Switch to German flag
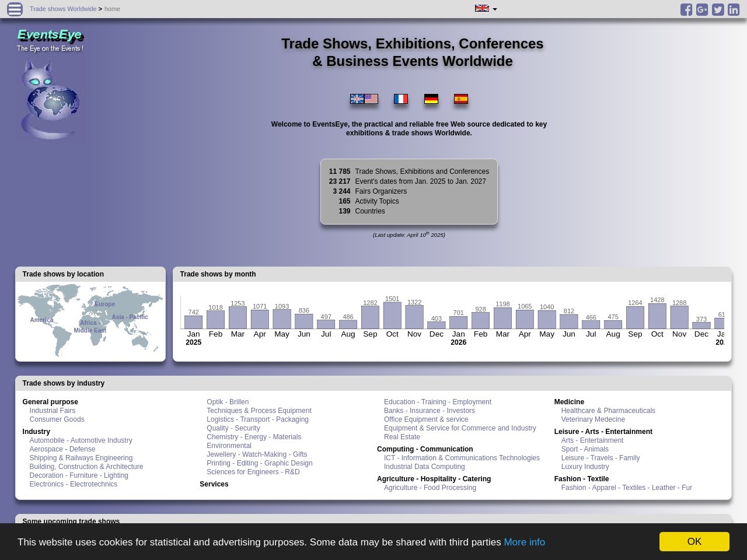 pos(431,99)
